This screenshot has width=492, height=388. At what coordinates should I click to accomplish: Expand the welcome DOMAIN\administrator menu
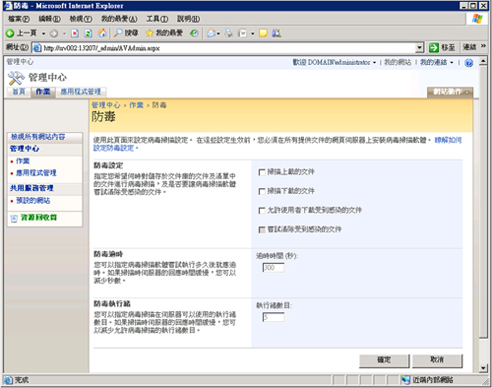(334, 62)
